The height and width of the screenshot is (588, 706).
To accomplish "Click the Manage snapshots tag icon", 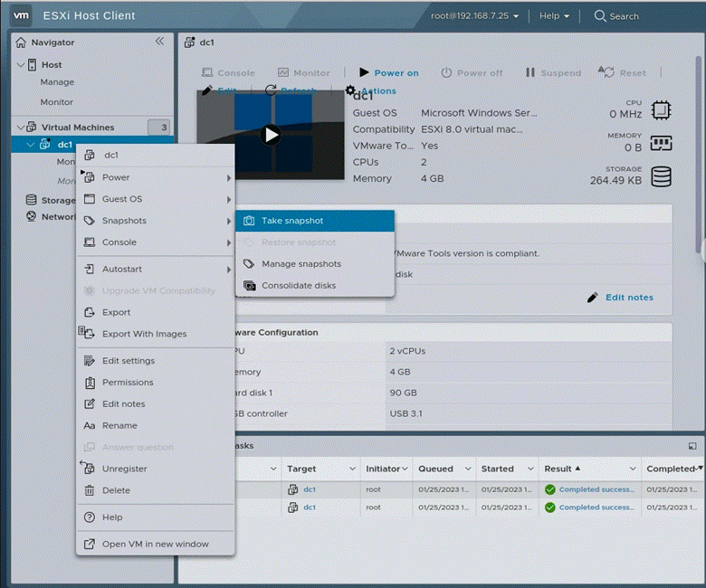I will click(x=249, y=264).
